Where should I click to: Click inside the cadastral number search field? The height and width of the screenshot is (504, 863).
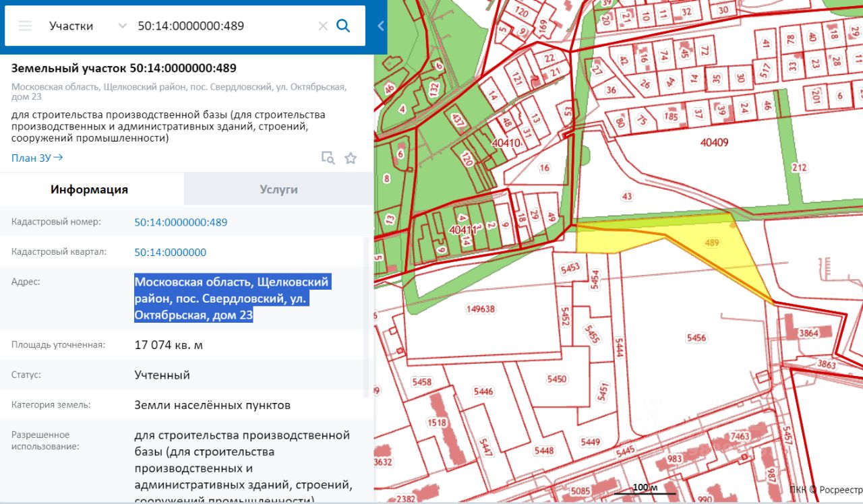point(222,26)
